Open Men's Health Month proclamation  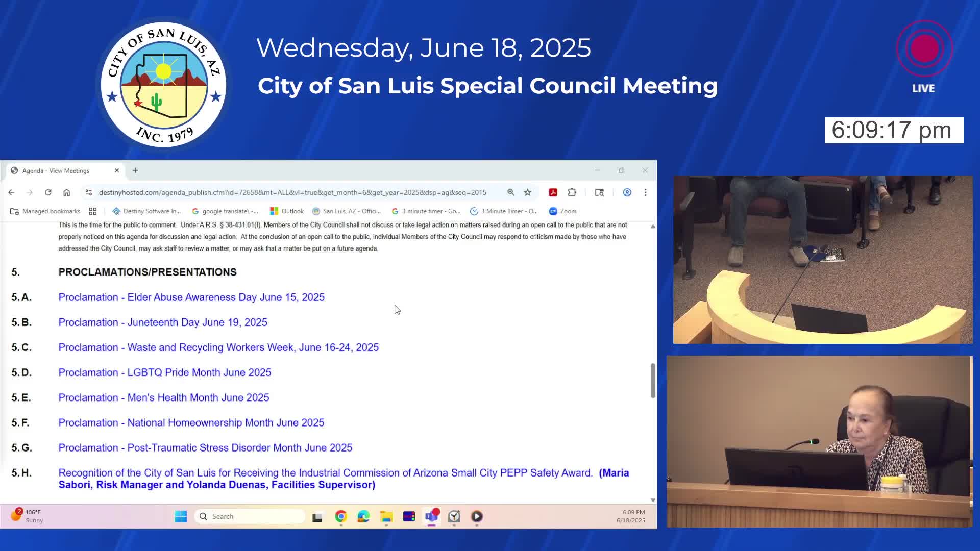pos(164,397)
